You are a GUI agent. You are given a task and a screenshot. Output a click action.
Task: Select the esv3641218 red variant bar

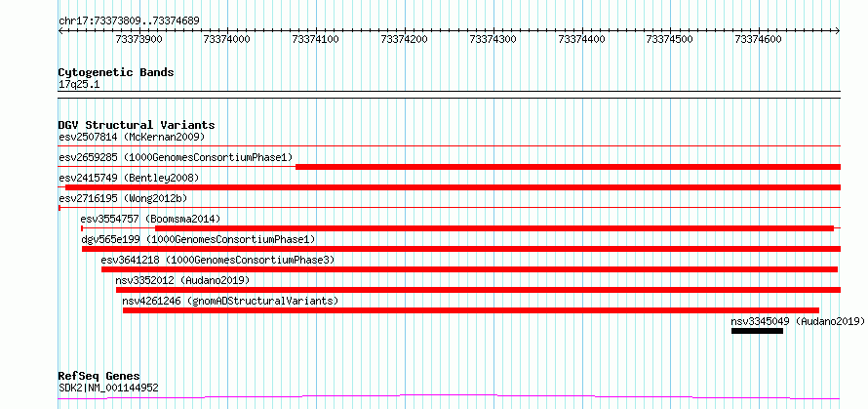[469, 269]
